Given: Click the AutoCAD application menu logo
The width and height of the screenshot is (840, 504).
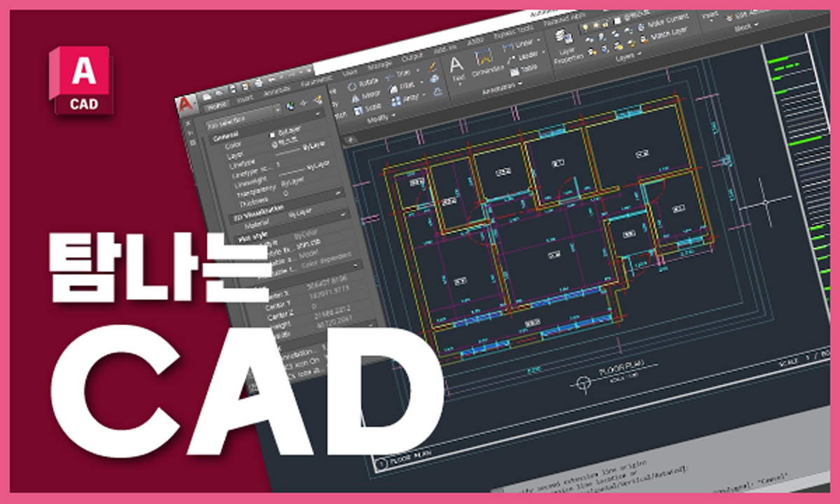Looking at the screenshot, I should click(186, 104).
